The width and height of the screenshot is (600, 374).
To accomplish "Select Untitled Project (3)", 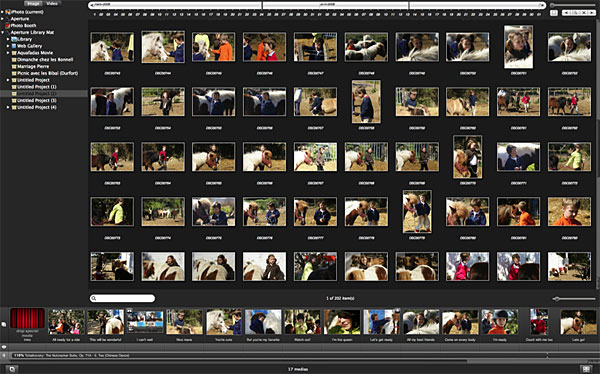I will click(x=37, y=101).
